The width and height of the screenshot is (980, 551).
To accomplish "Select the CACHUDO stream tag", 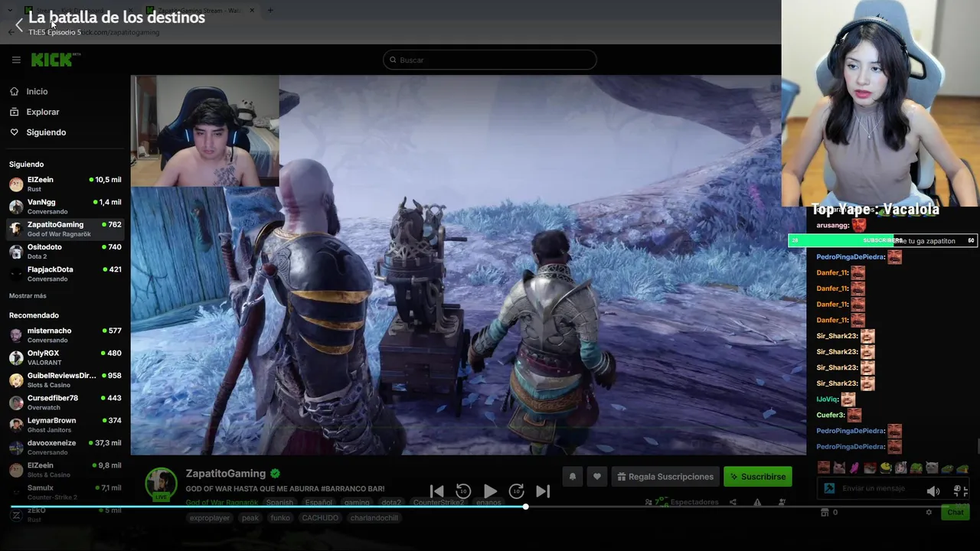I will [x=320, y=518].
